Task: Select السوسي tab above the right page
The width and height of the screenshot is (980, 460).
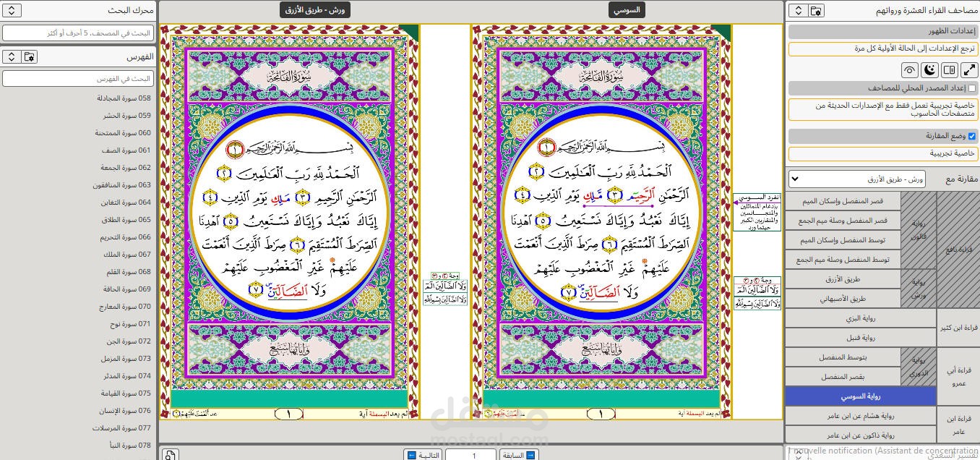Action: click(627, 10)
